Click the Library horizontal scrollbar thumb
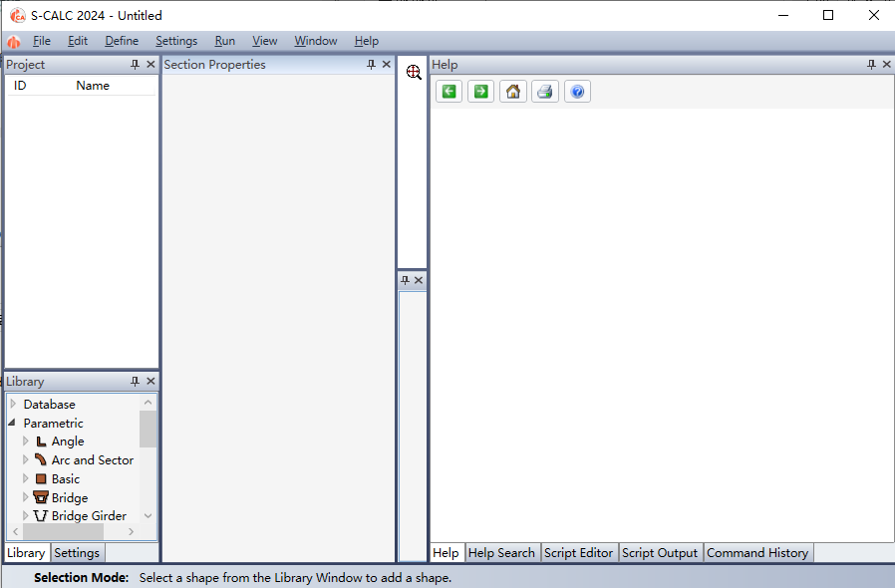Image resolution: width=895 pixels, height=588 pixels. [64, 531]
